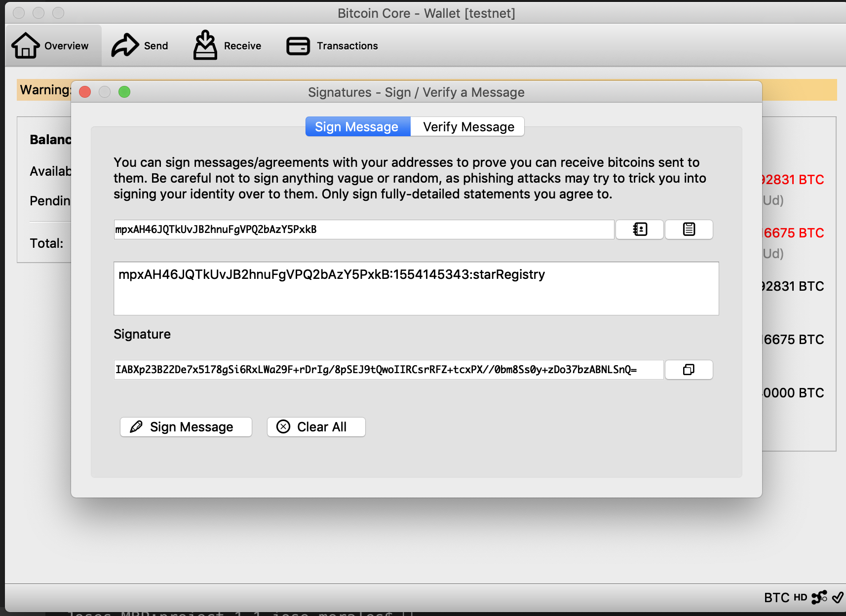Click the HD wallet status icon
The height and width of the screenshot is (616, 846).
click(x=800, y=598)
